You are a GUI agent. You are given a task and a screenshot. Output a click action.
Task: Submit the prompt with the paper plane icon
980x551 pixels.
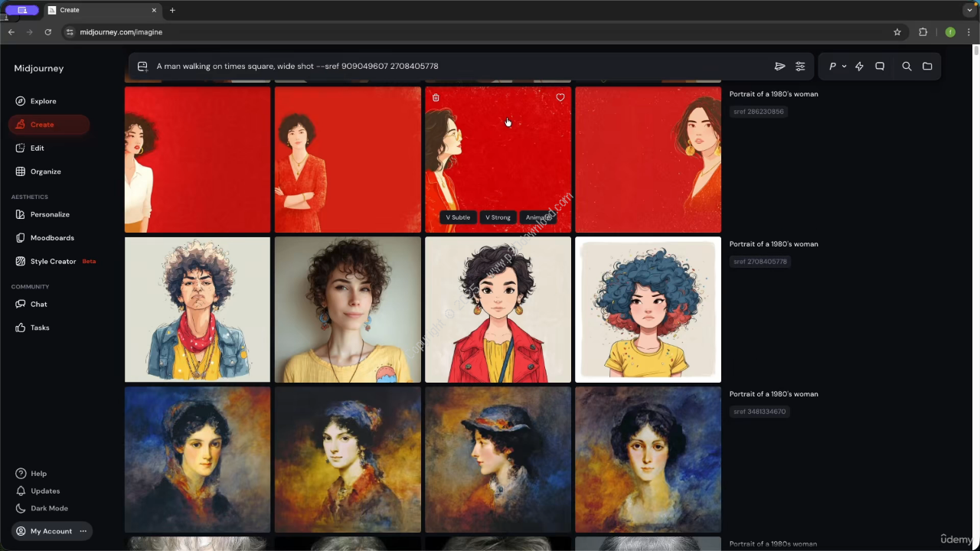pos(779,67)
